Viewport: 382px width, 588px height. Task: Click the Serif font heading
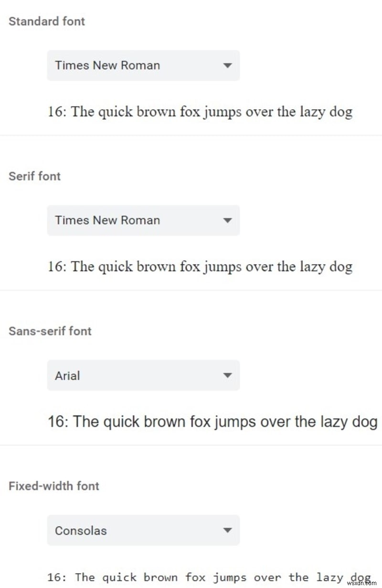click(x=34, y=176)
